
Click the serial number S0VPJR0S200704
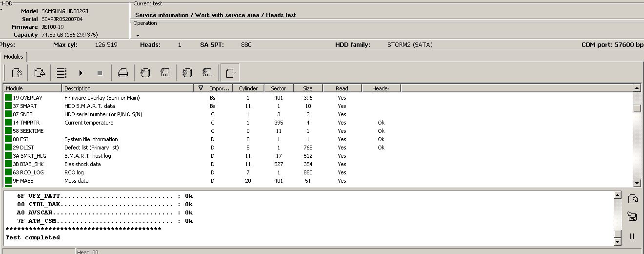(62, 19)
